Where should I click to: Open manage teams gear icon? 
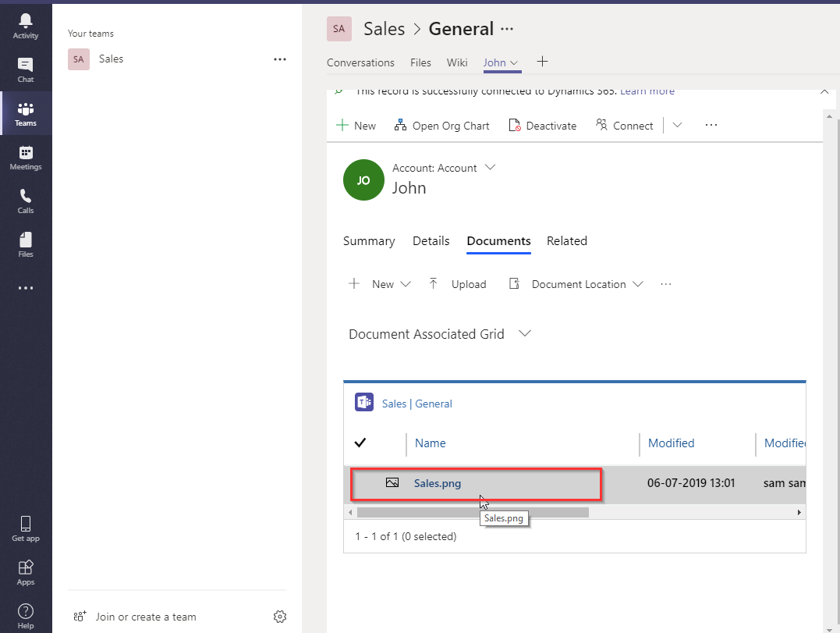tap(280, 617)
